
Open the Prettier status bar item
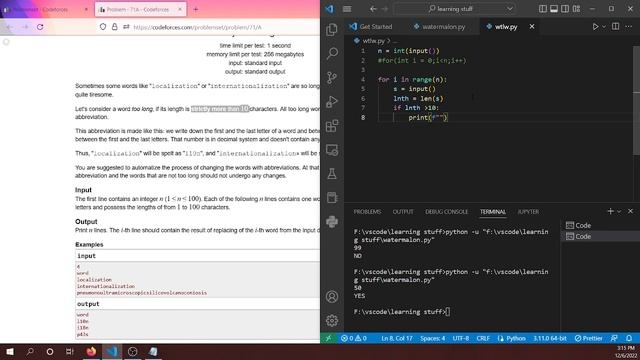(589, 338)
